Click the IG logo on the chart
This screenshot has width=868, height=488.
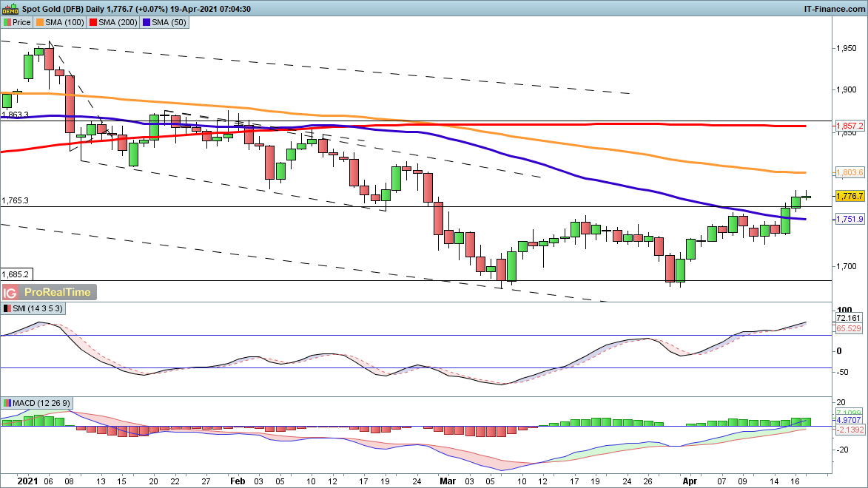pyautogui.click(x=12, y=292)
